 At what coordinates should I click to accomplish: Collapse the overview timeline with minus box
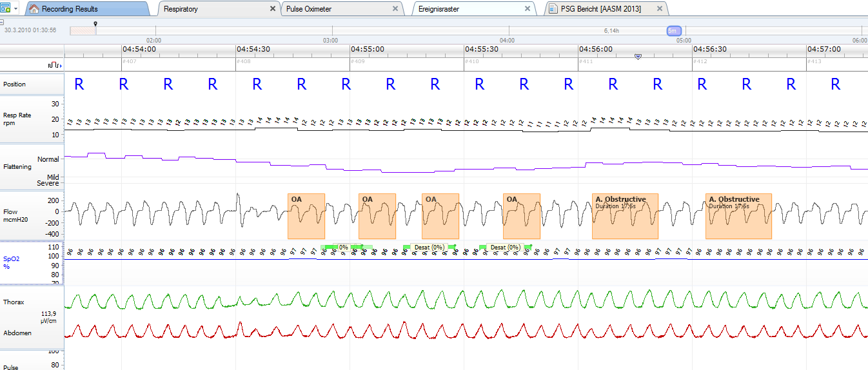click(x=2, y=23)
